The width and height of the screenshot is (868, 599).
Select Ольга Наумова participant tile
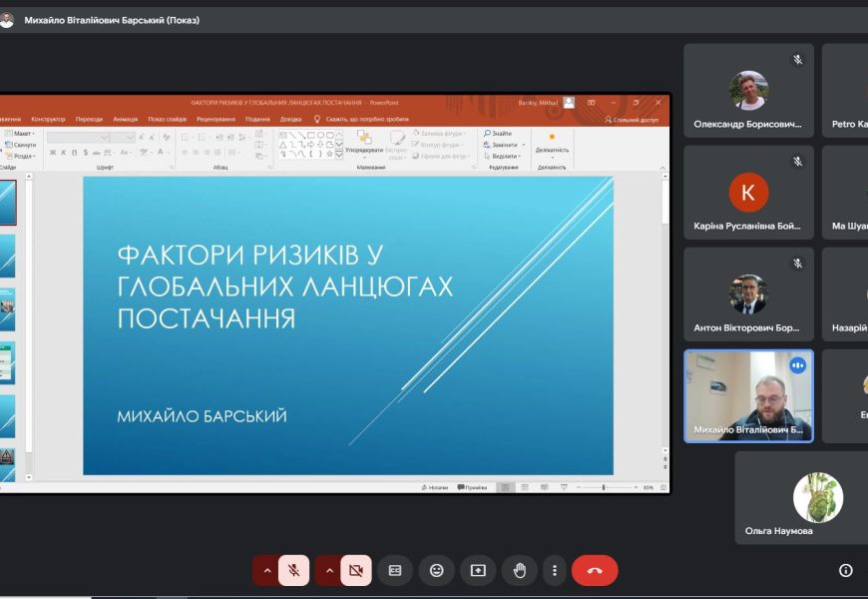tap(802, 497)
